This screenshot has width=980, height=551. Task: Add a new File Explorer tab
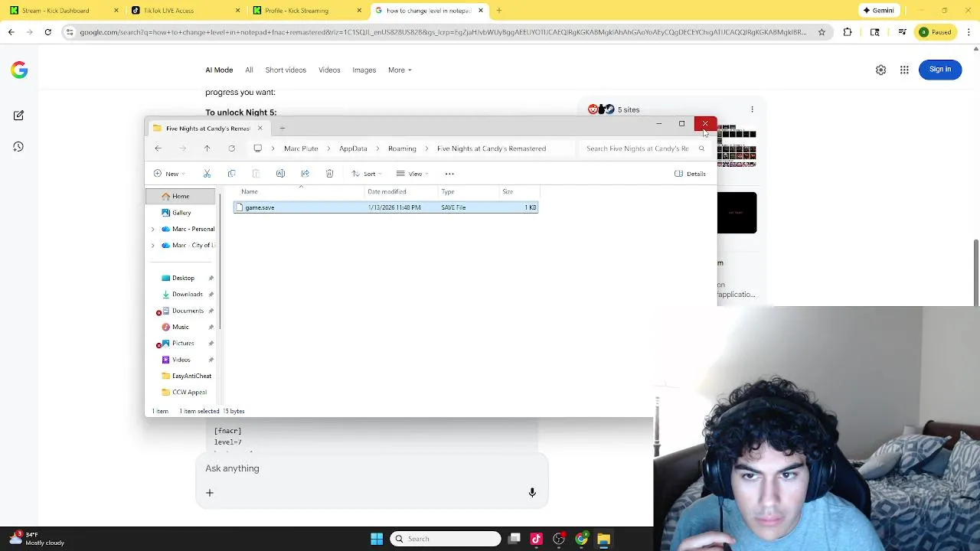(282, 129)
